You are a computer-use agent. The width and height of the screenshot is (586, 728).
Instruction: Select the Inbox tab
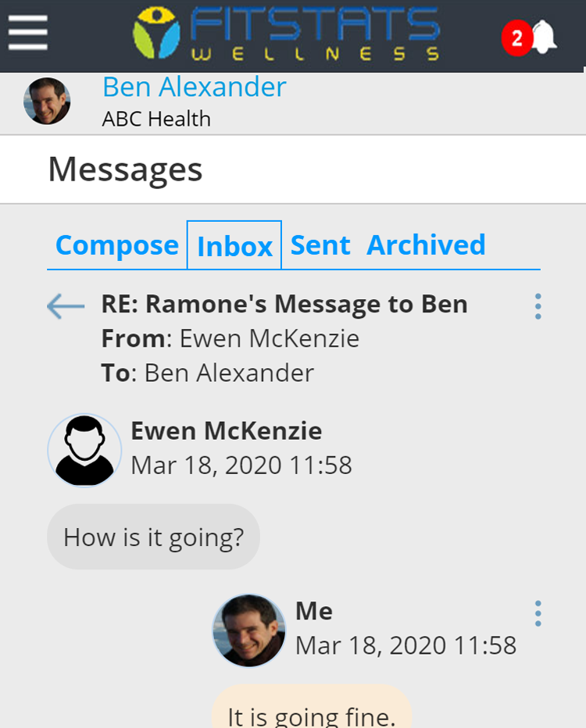click(234, 246)
